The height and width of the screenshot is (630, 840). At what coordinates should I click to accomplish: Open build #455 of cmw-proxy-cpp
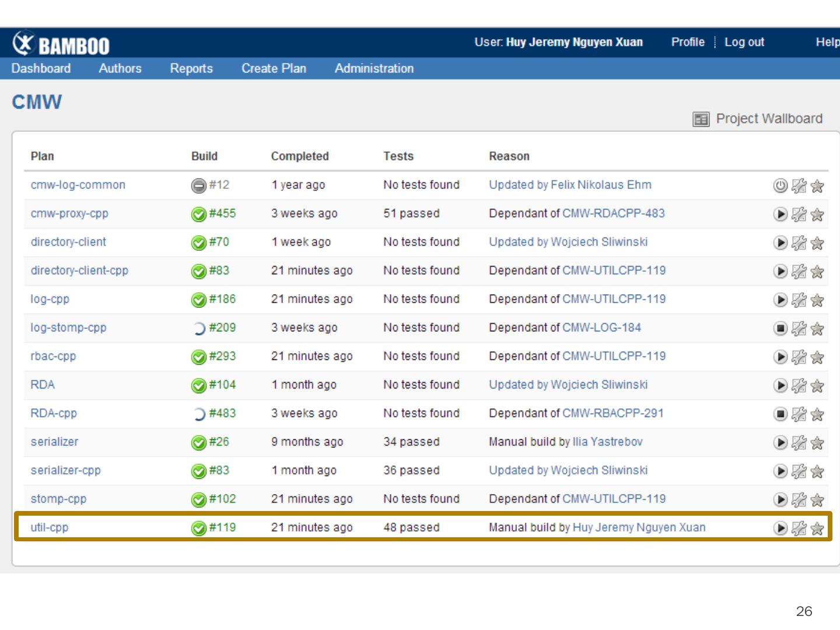[x=222, y=213]
